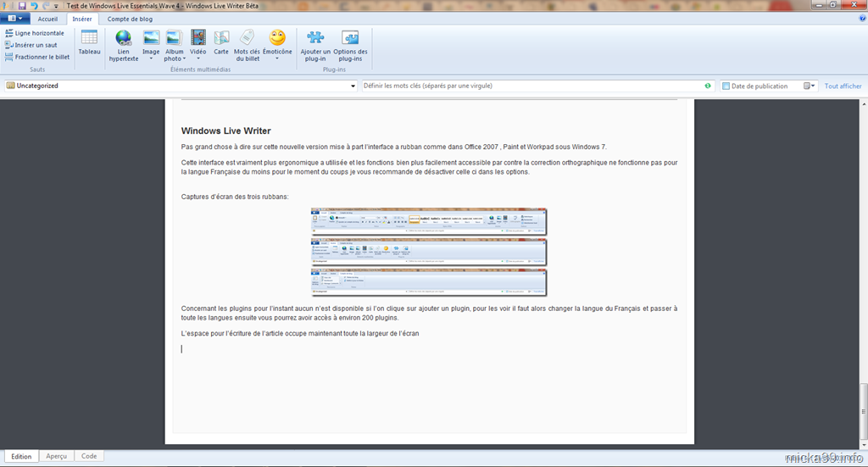The height and width of the screenshot is (467, 868).
Task: Click Ajouter un plug-in puzzle icon
Action: coord(315,37)
